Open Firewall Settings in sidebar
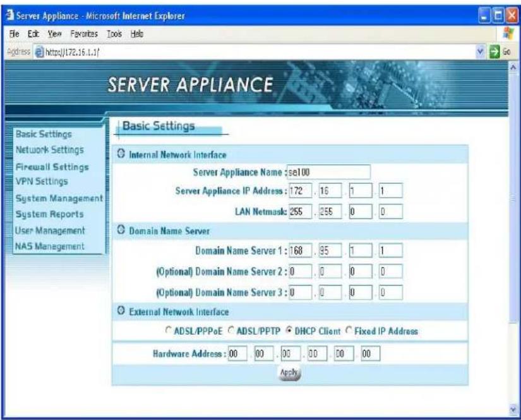This screenshot has height=420, width=521. 52,167
